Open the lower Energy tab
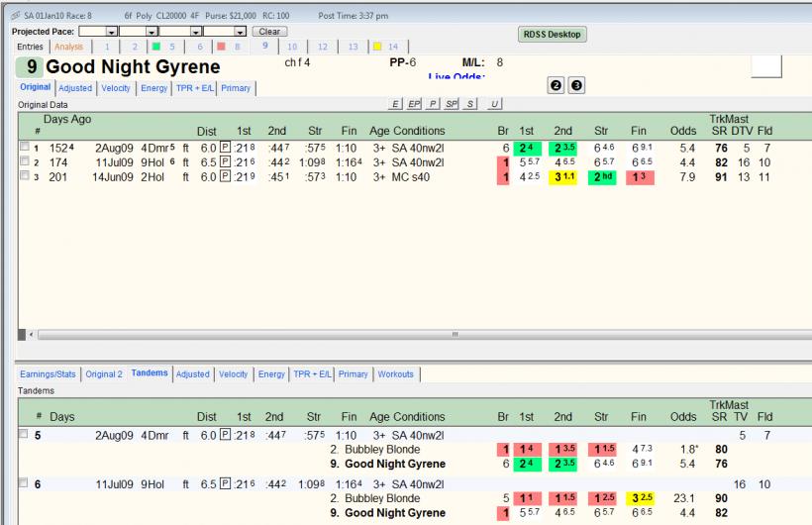This screenshot has height=525, width=812. [271, 374]
